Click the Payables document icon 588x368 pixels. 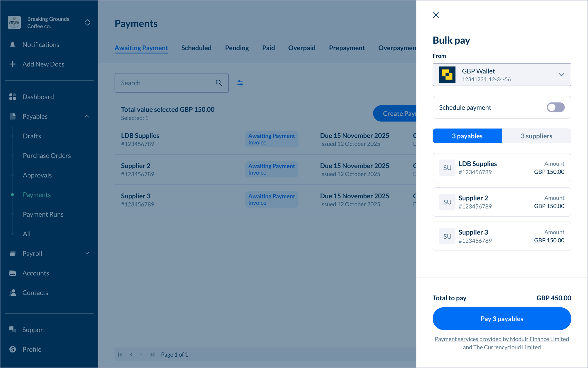point(13,116)
